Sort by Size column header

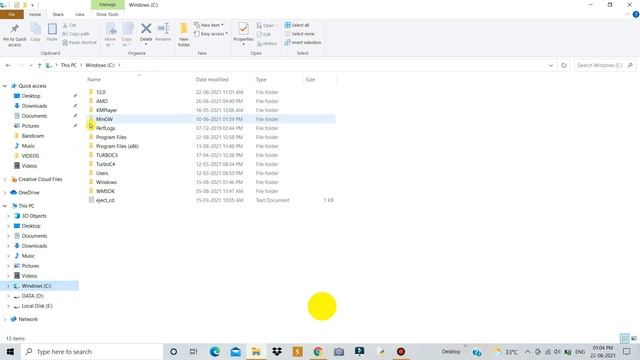[310, 80]
